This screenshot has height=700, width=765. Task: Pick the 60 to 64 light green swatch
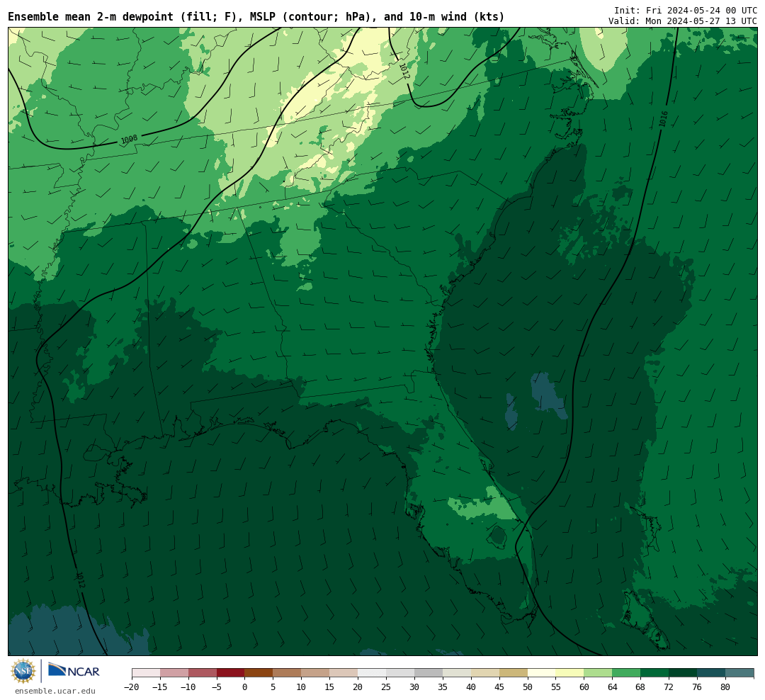pos(599,673)
